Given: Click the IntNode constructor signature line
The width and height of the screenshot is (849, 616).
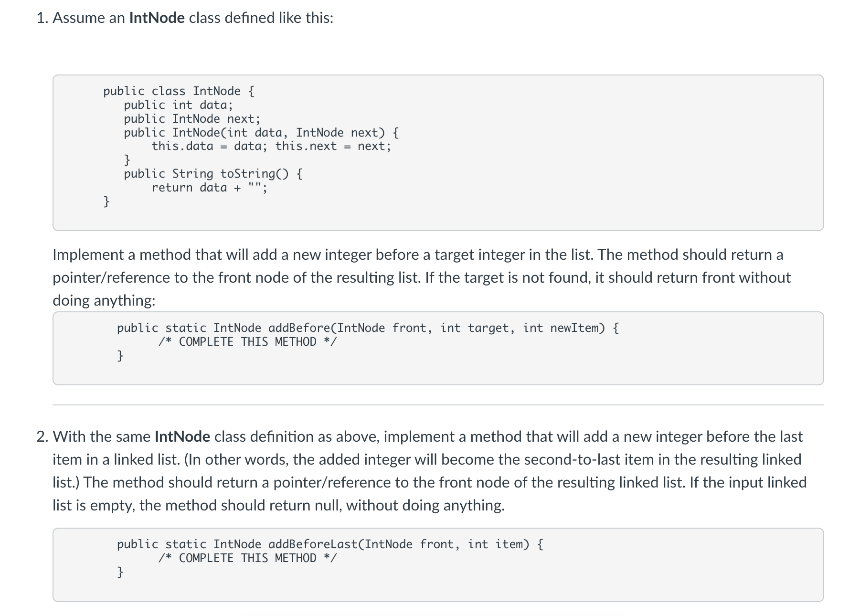Looking at the screenshot, I should point(262,132).
